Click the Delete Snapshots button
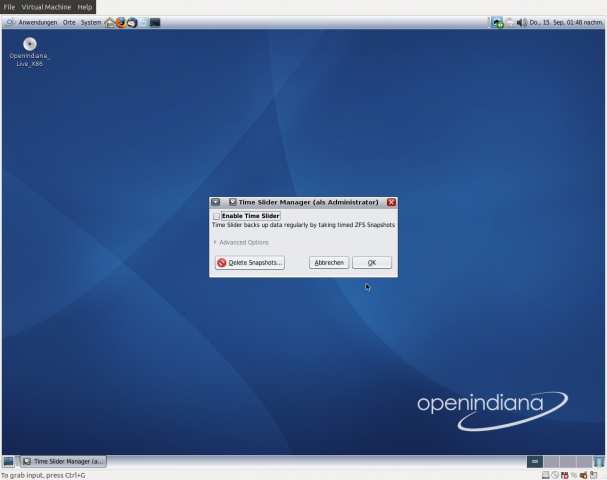 click(250, 262)
